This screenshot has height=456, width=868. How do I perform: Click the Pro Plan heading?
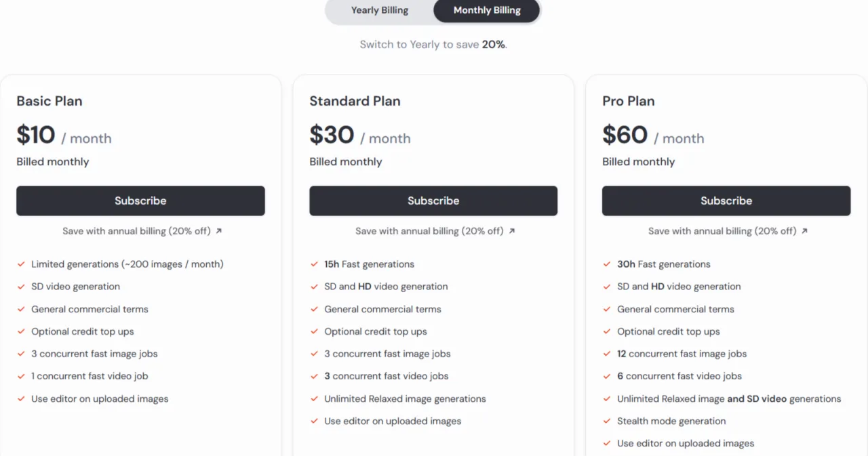(x=628, y=101)
